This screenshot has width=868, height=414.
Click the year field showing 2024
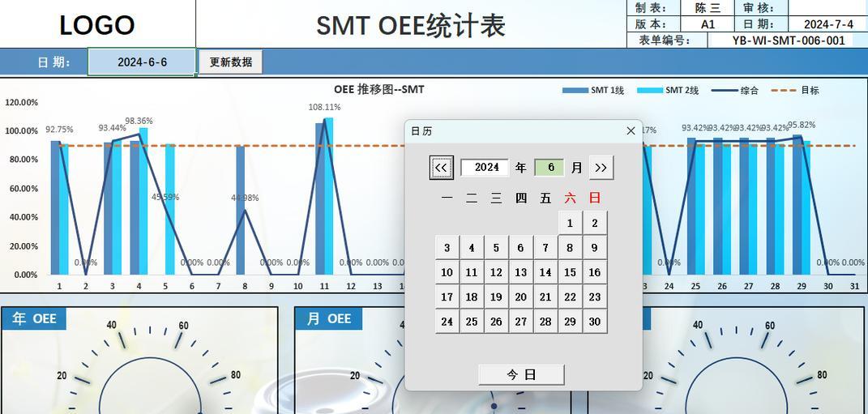pos(485,167)
